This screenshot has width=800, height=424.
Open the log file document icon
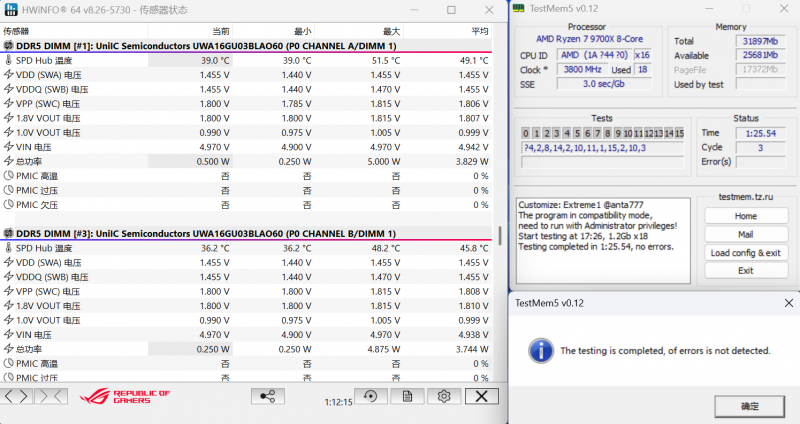pyautogui.click(x=407, y=396)
